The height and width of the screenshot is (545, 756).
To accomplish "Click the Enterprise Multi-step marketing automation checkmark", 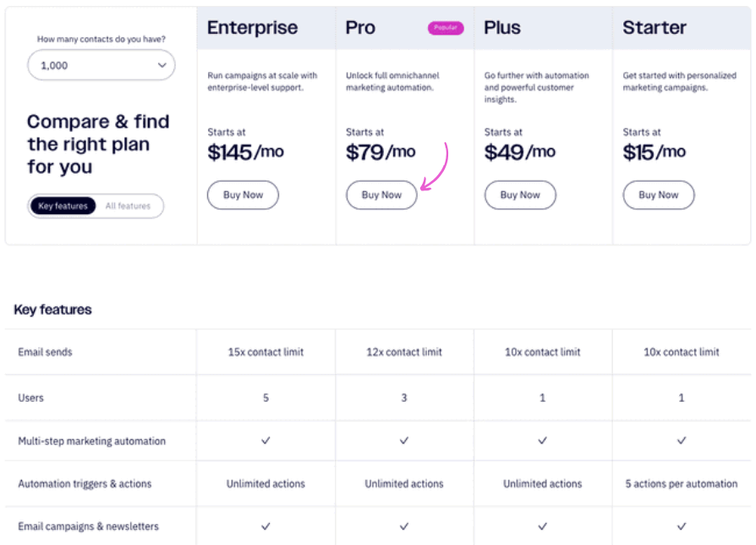I will (x=266, y=441).
